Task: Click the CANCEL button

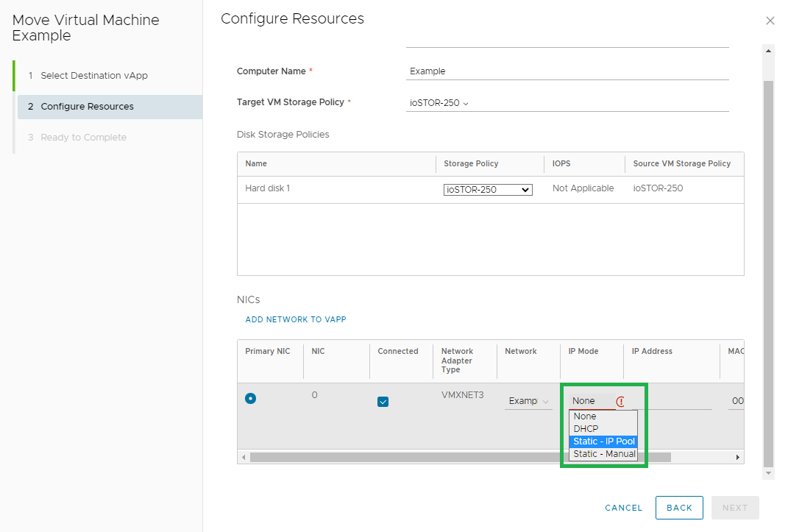Action: [x=624, y=508]
